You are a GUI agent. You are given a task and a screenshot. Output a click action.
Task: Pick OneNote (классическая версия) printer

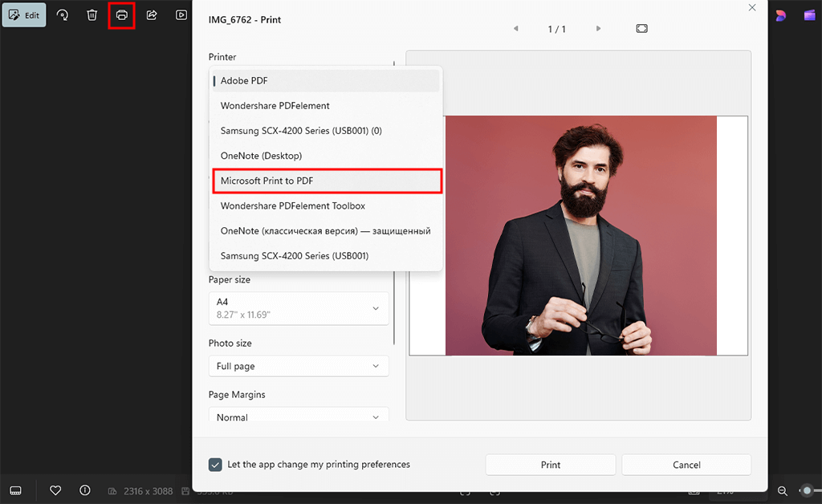pyautogui.click(x=326, y=231)
